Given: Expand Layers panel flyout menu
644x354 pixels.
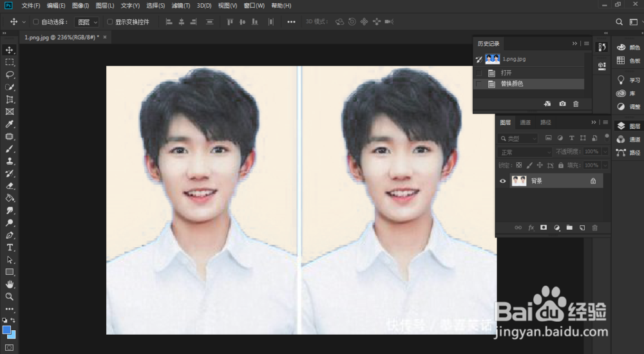Looking at the screenshot, I should (x=605, y=122).
